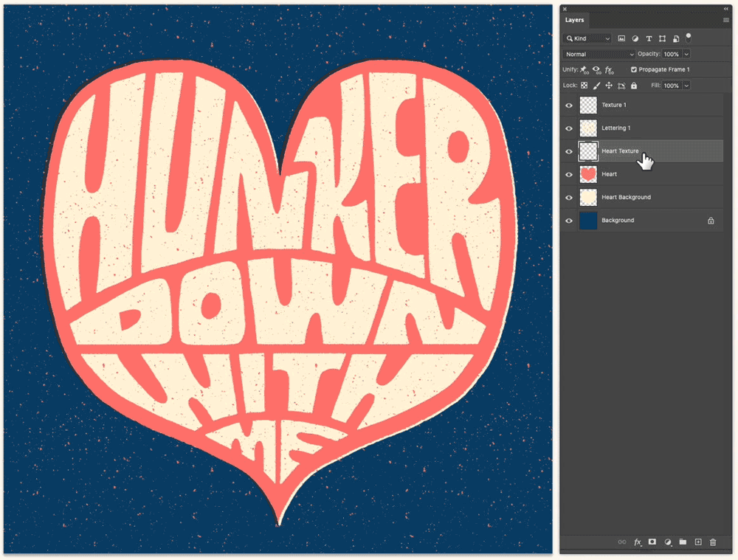Hide the Texture 1 layer

click(569, 106)
